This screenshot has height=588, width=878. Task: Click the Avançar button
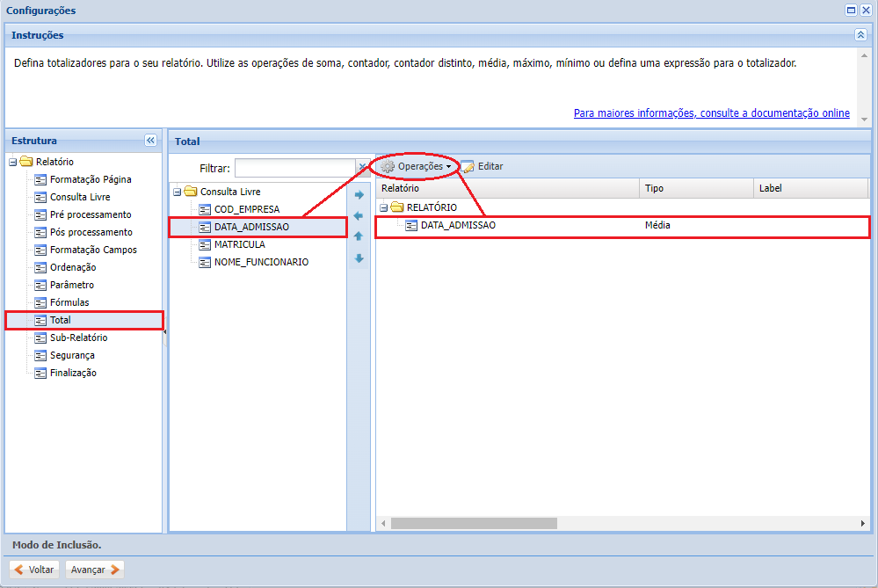coord(95,570)
